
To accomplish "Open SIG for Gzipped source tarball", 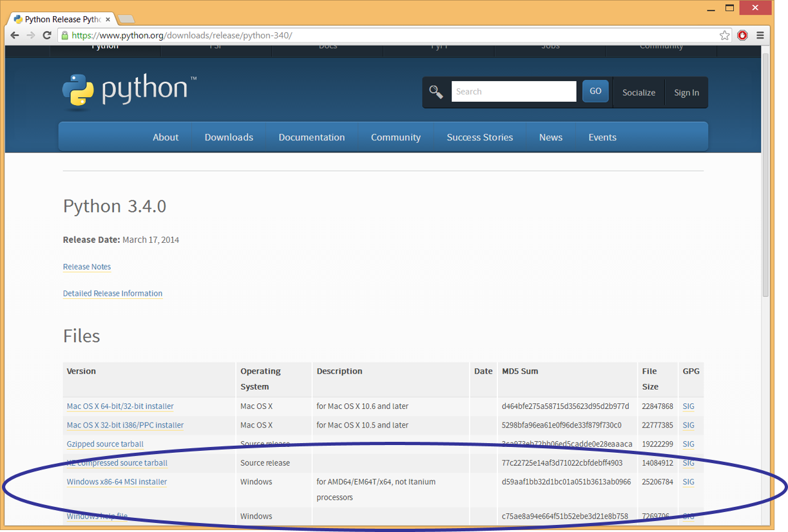I will tap(688, 444).
